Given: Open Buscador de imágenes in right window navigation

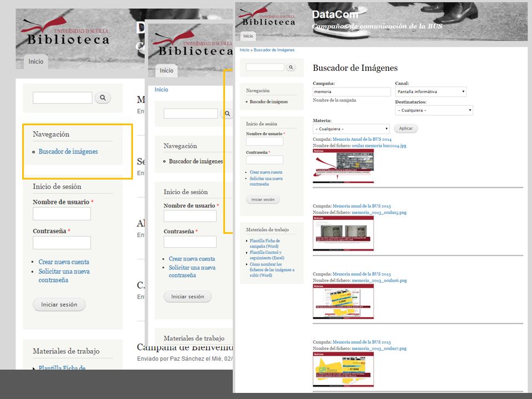Looking at the screenshot, I should click(x=269, y=101).
